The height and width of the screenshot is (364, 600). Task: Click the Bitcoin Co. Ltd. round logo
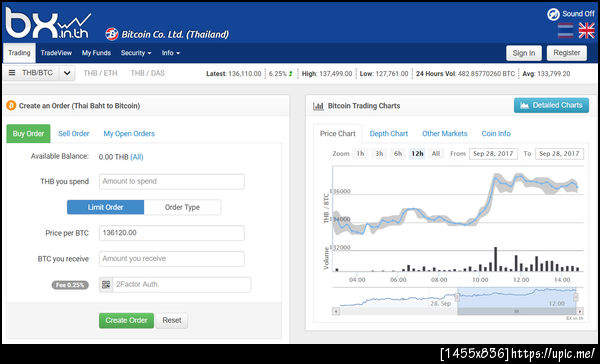112,34
